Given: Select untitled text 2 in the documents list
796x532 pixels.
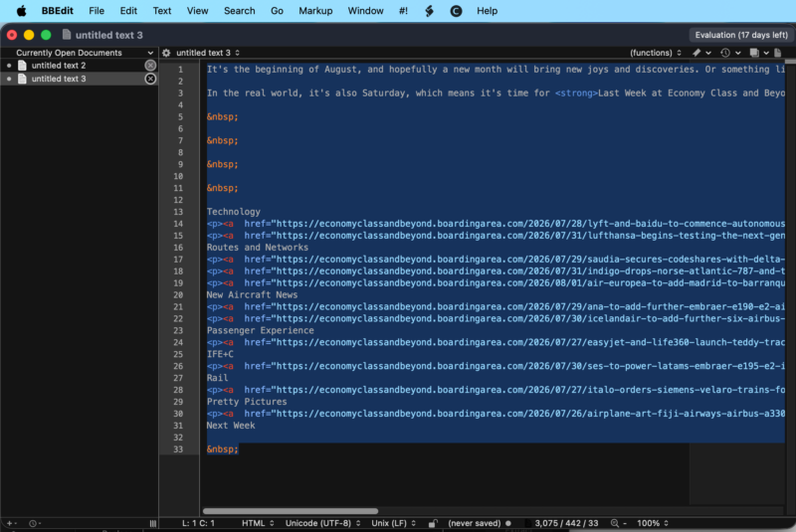Looking at the screenshot, I should tap(80, 66).
